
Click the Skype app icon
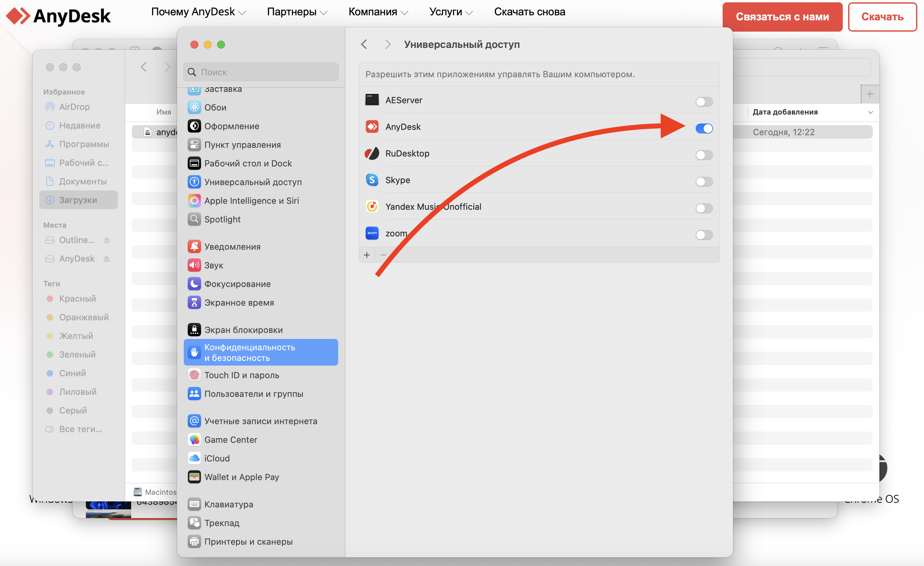[371, 180]
